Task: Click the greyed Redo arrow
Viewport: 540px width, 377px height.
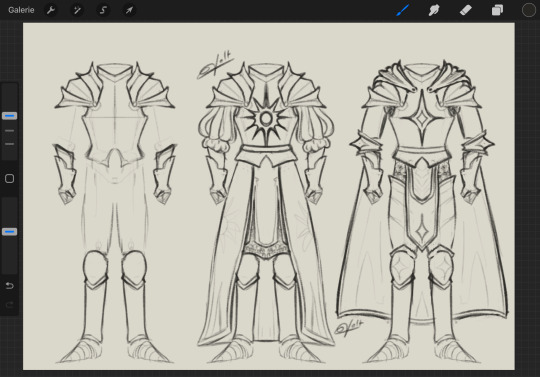Action: [x=10, y=304]
